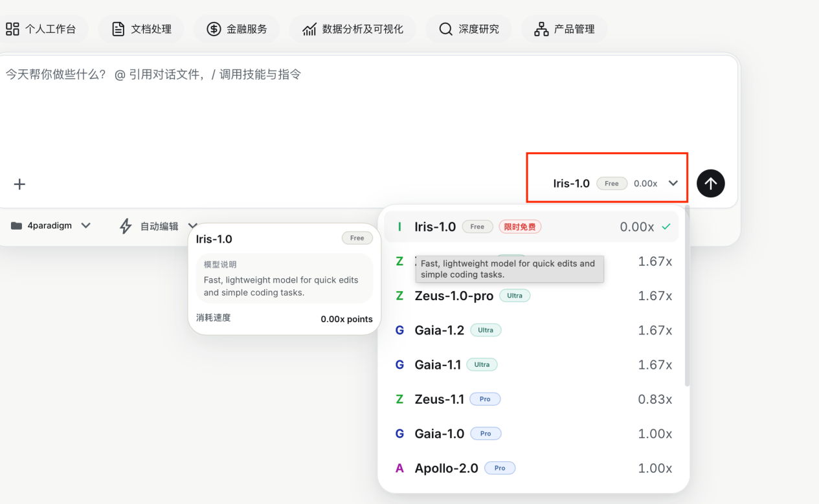Pick the Gaia-1.2 model
The height and width of the screenshot is (504, 819).
pyautogui.click(x=531, y=330)
